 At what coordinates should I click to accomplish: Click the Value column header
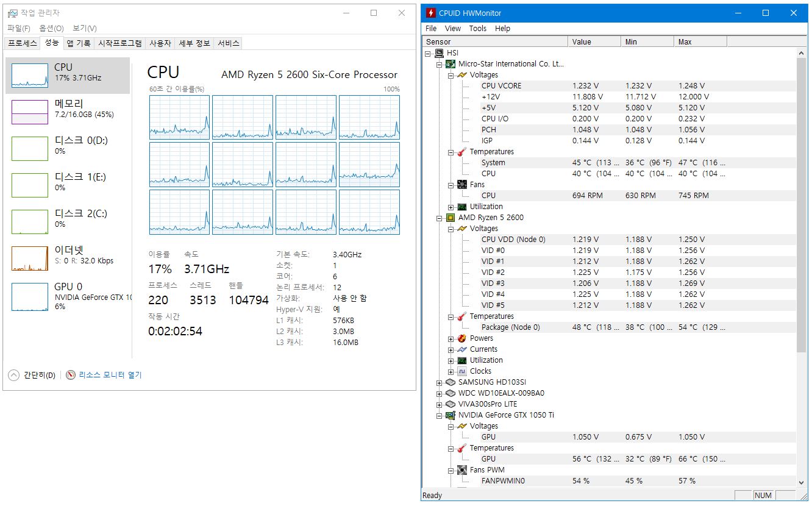click(x=595, y=42)
